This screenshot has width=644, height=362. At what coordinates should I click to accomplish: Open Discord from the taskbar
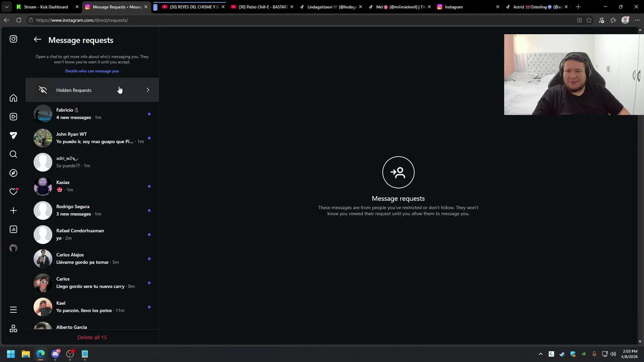(55, 354)
